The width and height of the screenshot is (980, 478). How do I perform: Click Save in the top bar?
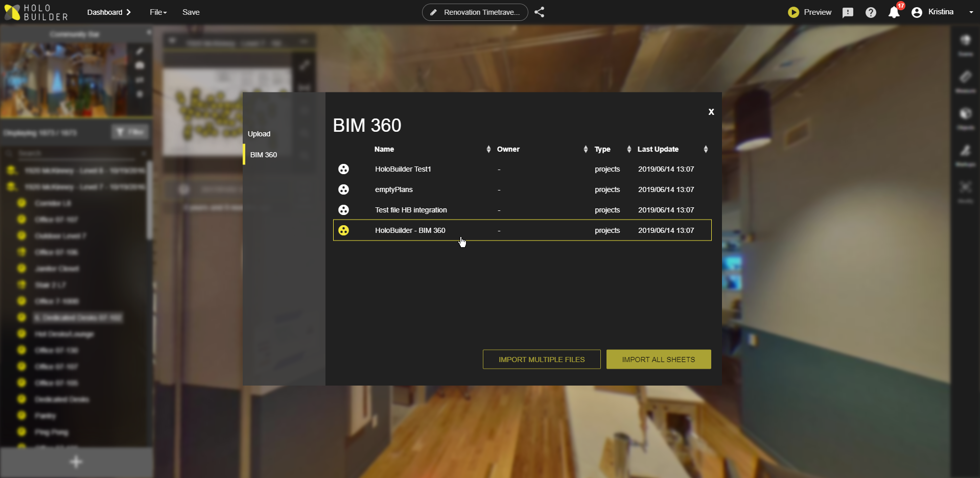pyautogui.click(x=191, y=12)
